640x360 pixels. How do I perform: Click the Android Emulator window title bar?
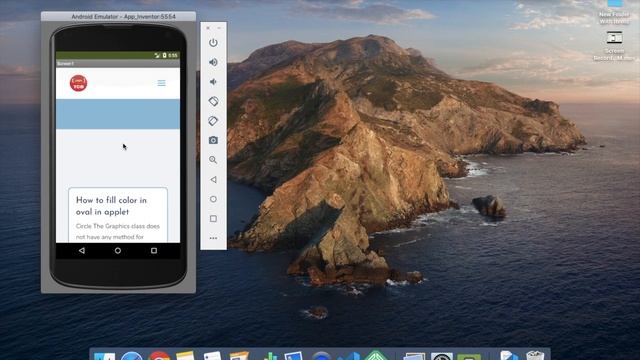pyautogui.click(x=118, y=16)
